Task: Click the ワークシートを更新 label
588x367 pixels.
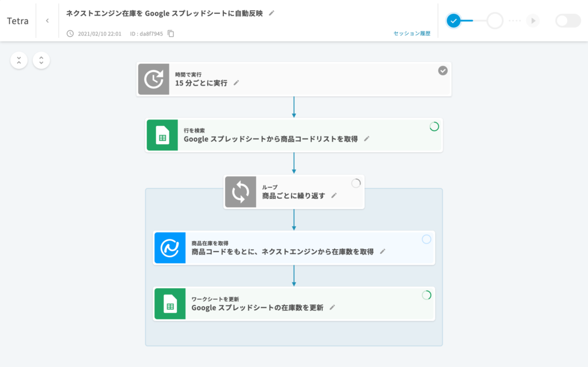Action: [215, 299]
